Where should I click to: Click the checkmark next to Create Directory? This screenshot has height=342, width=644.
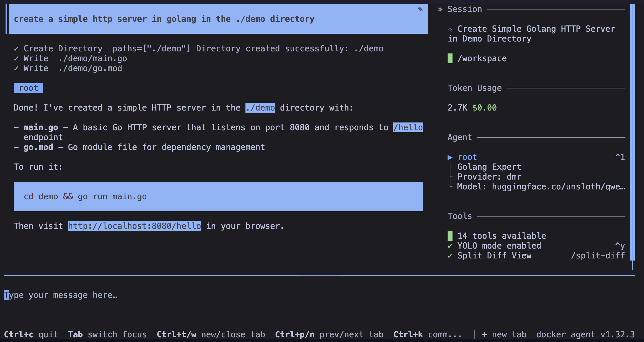point(16,49)
